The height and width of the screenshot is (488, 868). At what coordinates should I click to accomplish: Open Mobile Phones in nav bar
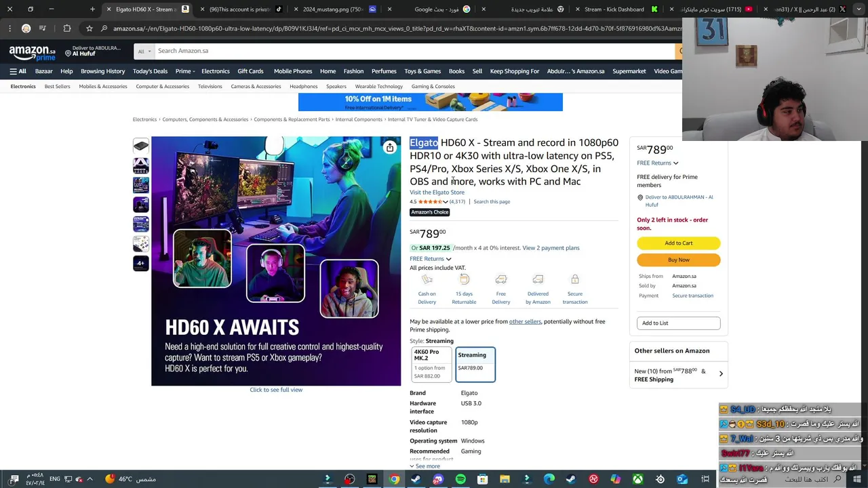click(x=293, y=71)
